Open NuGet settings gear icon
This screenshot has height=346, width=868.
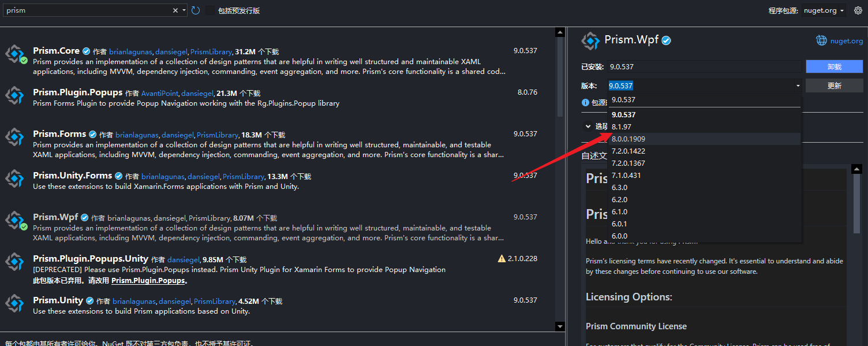[x=858, y=10]
